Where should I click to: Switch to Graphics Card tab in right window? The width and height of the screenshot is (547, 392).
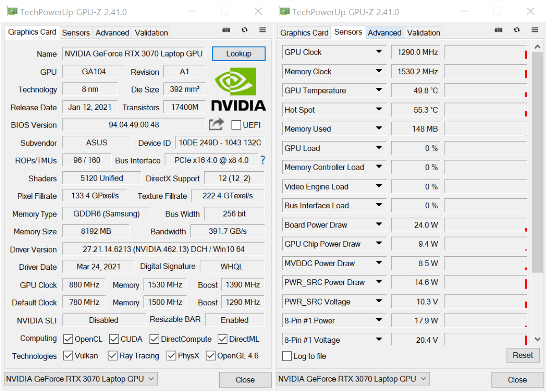[x=304, y=33]
